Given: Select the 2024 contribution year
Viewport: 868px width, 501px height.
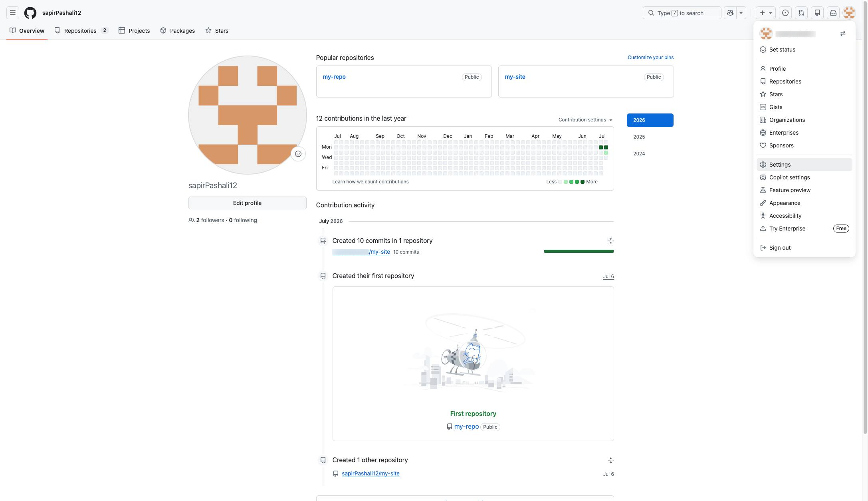Looking at the screenshot, I should (650, 154).
